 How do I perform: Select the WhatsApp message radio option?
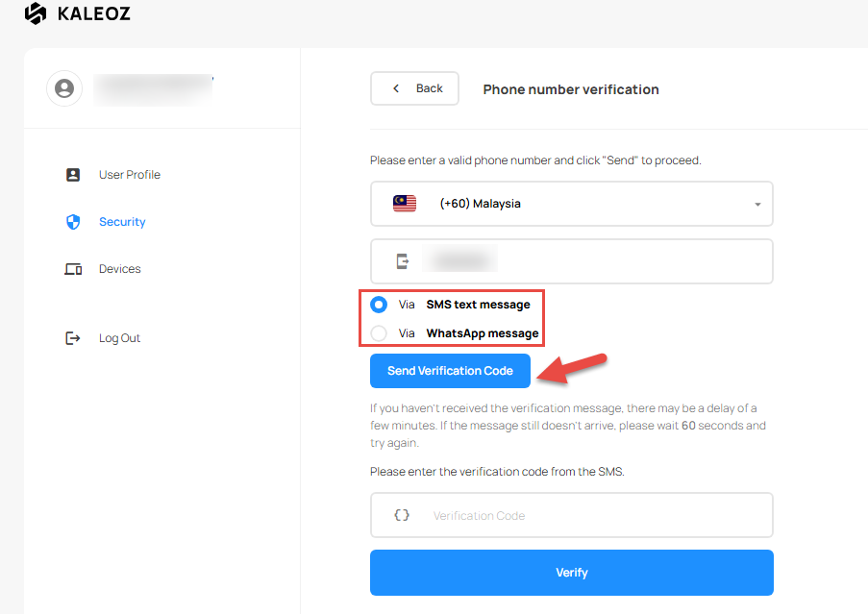click(379, 333)
